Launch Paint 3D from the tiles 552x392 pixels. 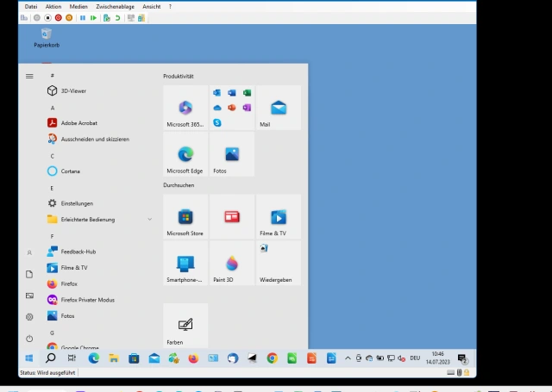(x=232, y=264)
